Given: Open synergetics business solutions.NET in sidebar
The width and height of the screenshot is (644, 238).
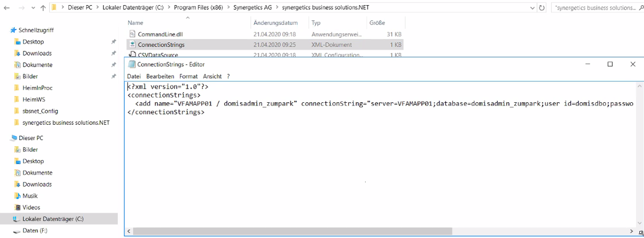Looking at the screenshot, I should click(66, 123).
